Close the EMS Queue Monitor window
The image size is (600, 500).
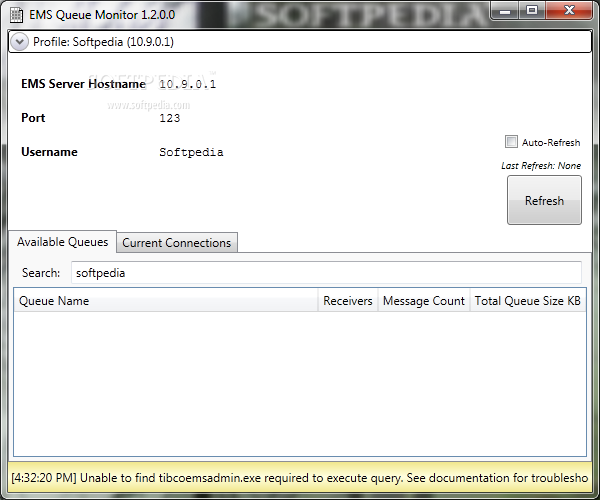[569, 11]
